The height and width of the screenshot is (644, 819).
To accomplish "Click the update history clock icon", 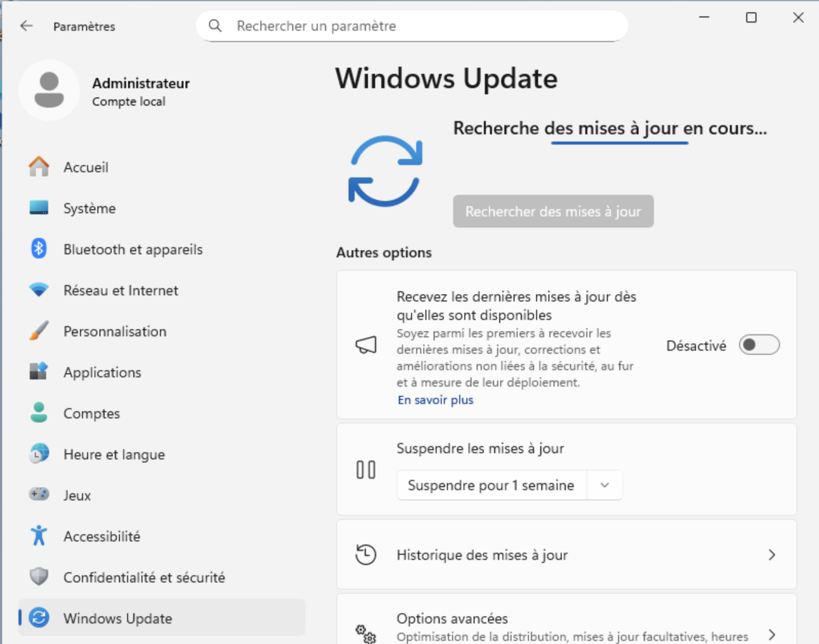I will click(366, 555).
